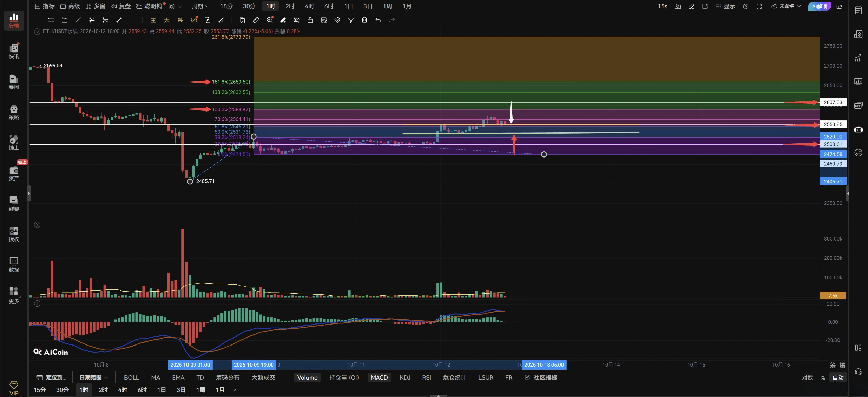Image resolution: width=868 pixels, height=397 pixels.
Task: Toggle the Volume indicator
Action: pyautogui.click(x=307, y=377)
